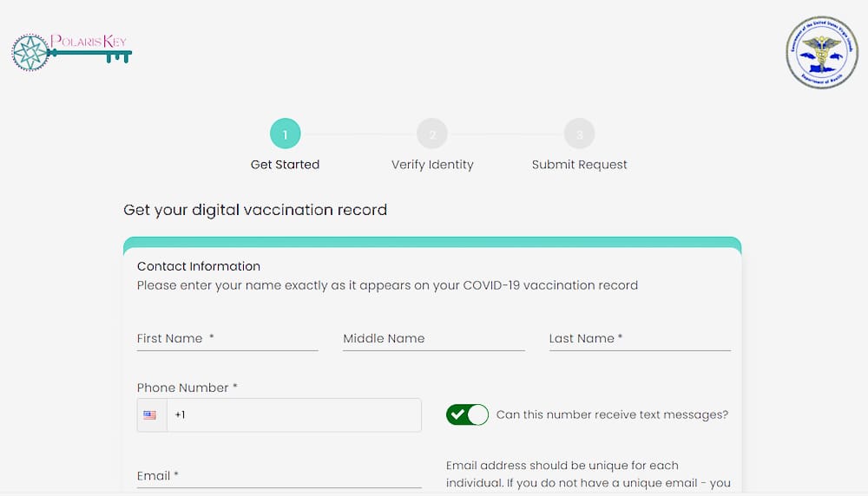
Task: Select the step 1 circle
Action: (285, 134)
